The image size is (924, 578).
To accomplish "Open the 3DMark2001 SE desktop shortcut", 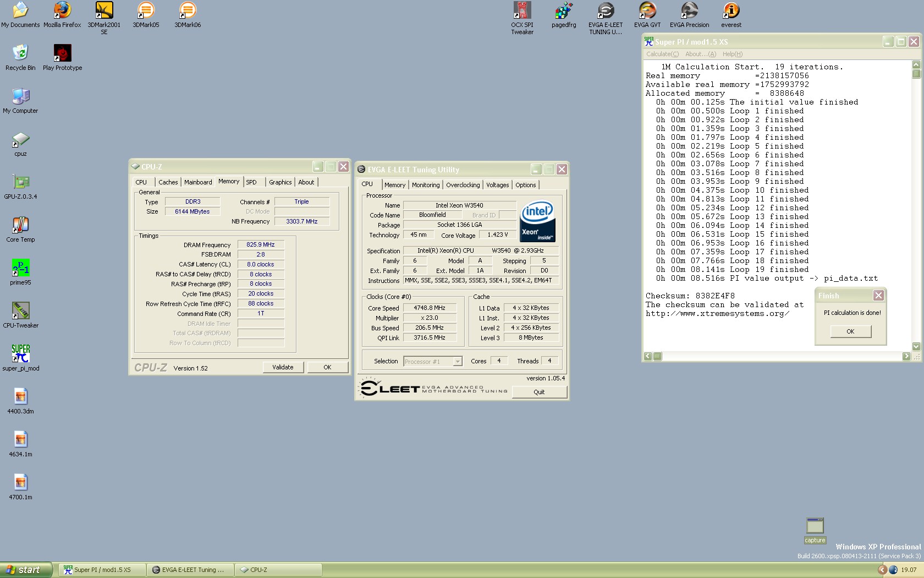I will click(104, 18).
